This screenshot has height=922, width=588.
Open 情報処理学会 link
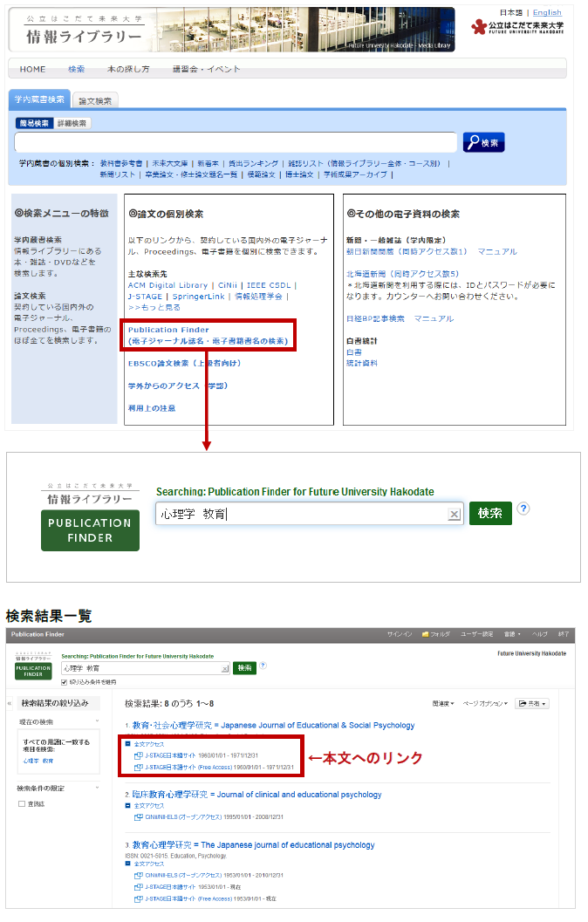click(258, 297)
